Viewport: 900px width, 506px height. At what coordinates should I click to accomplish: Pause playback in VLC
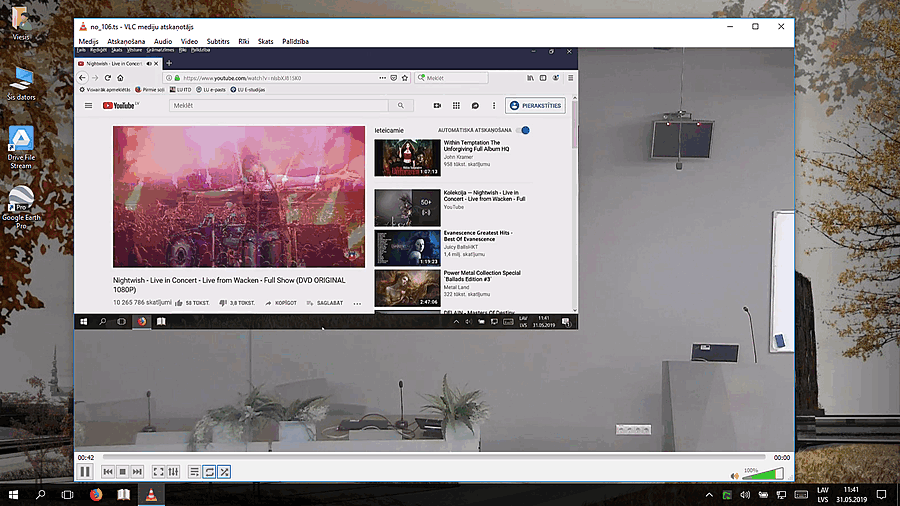85,472
